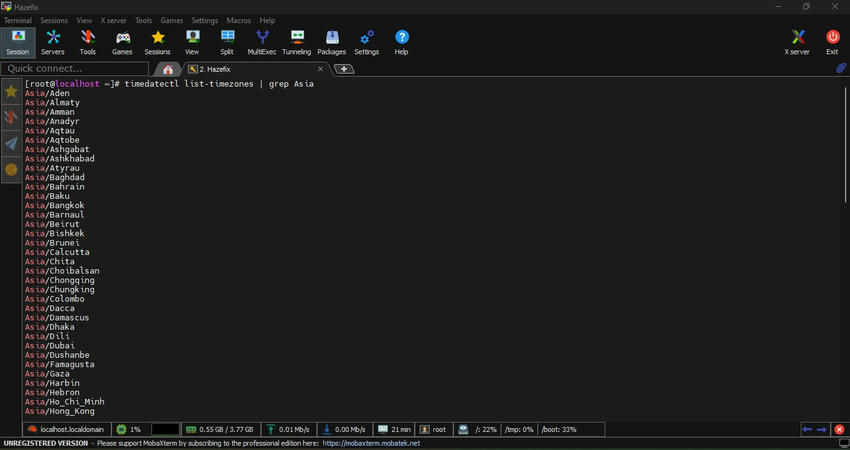Click the 21 min uptime status
850x450 pixels.
(395, 429)
